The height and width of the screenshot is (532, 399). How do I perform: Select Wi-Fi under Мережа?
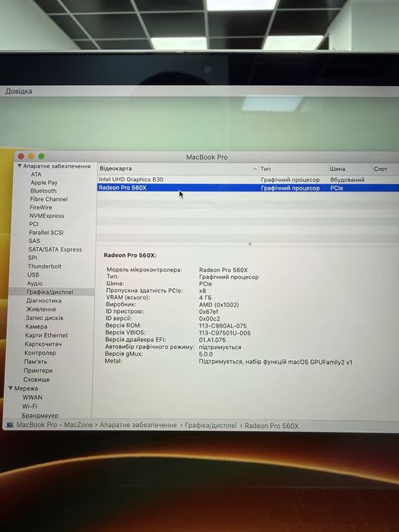click(30, 406)
